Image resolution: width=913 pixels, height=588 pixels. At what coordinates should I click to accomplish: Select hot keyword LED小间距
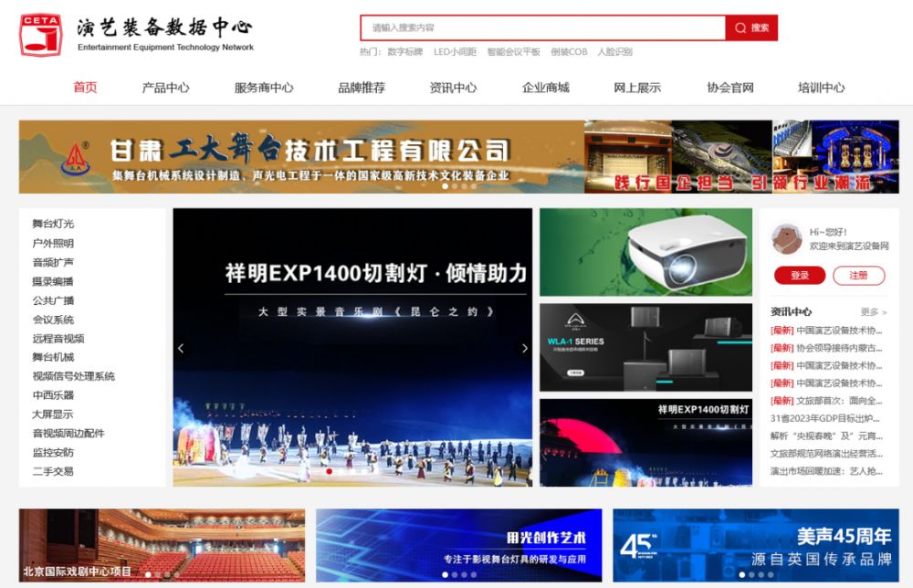point(455,52)
